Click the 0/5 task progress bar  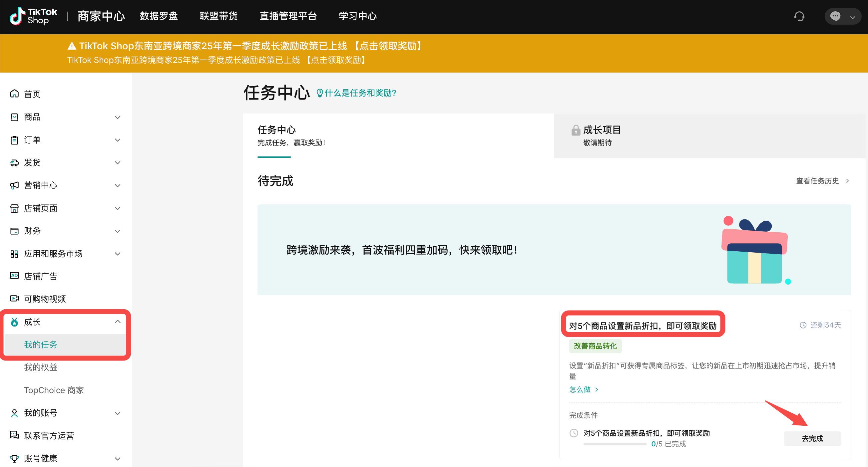click(x=614, y=444)
